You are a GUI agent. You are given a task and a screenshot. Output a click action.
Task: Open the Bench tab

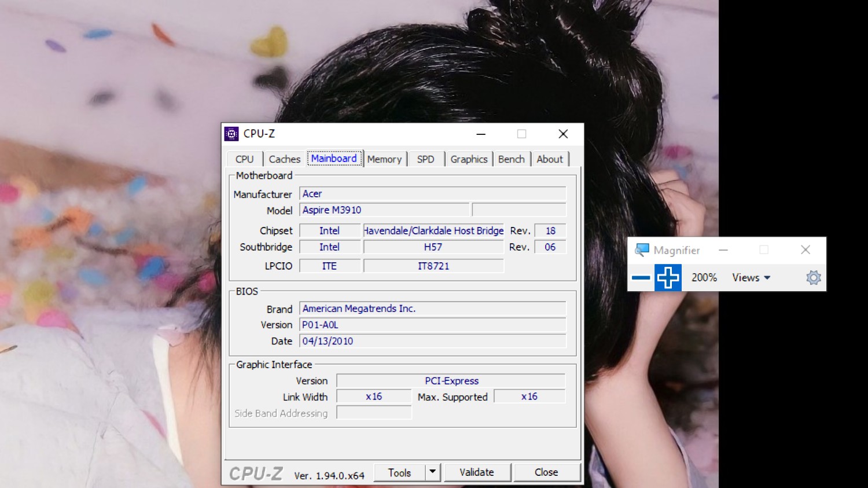click(511, 159)
